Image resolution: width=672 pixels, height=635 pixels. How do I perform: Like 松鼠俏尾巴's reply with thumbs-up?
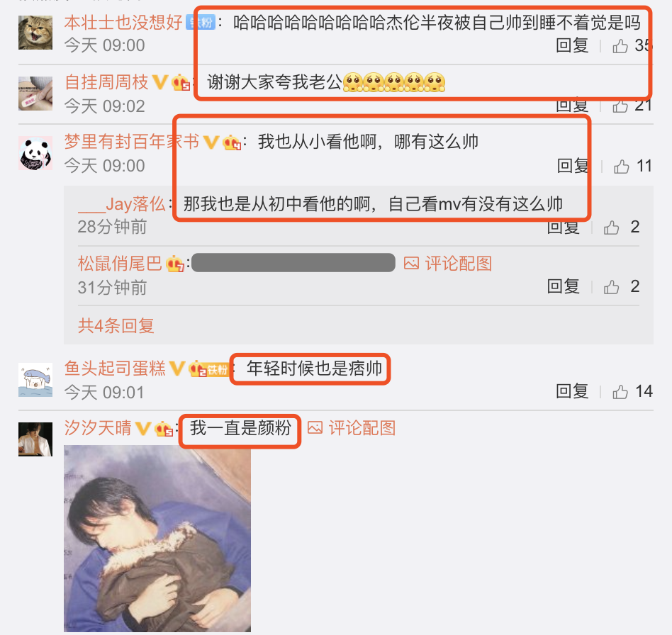611,287
